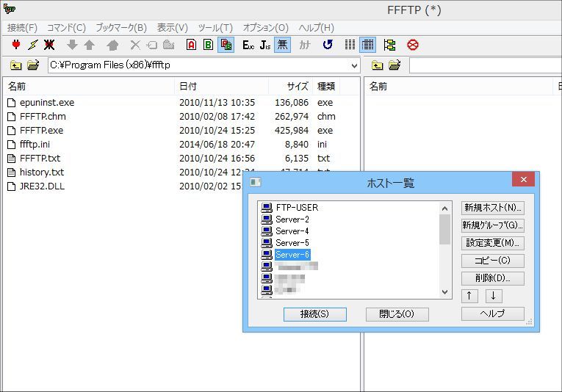The height and width of the screenshot is (392, 562).
Task: Click 設定変更(M) button
Action: point(493,243)
